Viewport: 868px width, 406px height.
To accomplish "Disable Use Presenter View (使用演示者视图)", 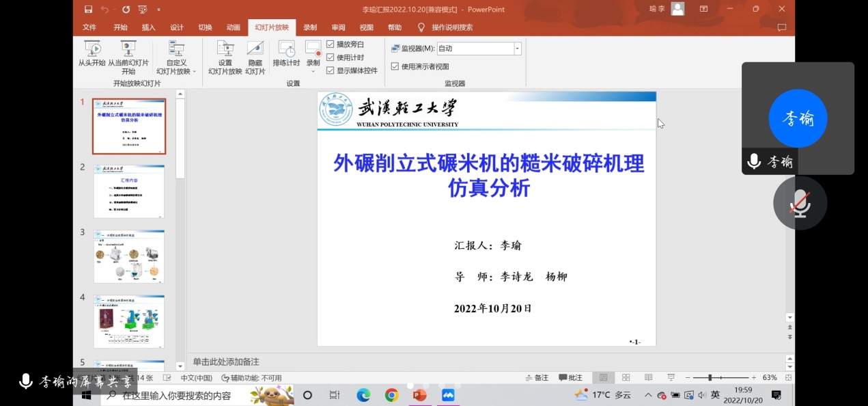I will click(395, 66).
